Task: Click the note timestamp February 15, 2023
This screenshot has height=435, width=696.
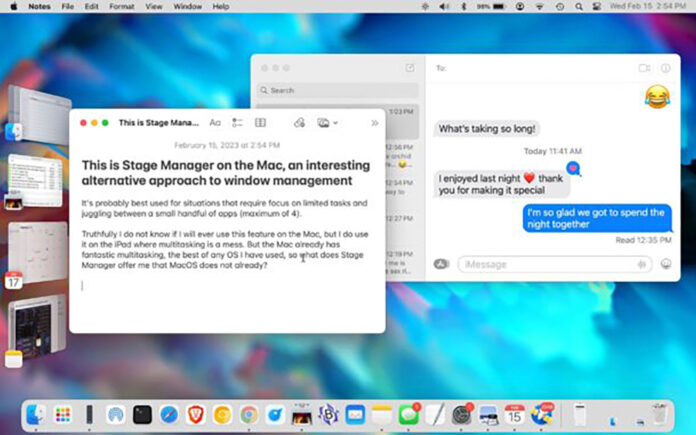Action: [227, 145]
